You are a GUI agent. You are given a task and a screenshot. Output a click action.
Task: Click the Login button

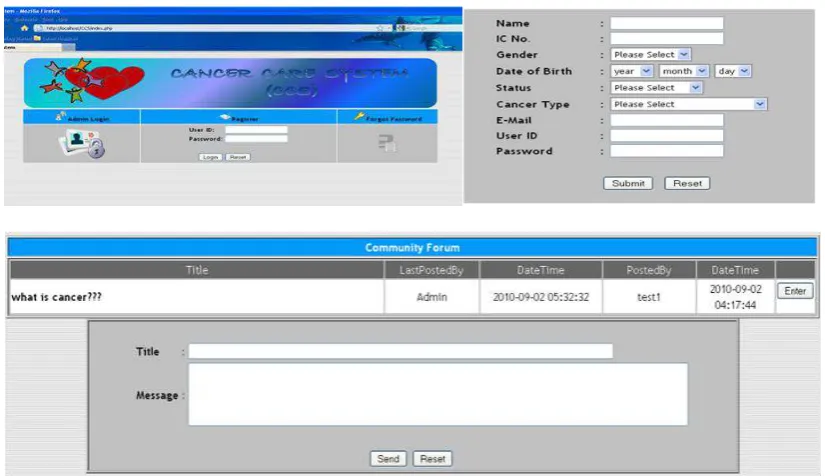click(210, 157)
